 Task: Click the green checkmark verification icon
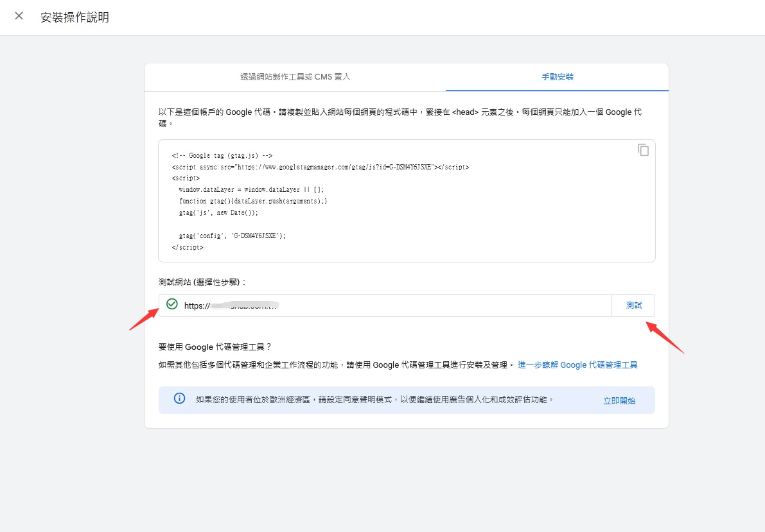click(171, 304)
